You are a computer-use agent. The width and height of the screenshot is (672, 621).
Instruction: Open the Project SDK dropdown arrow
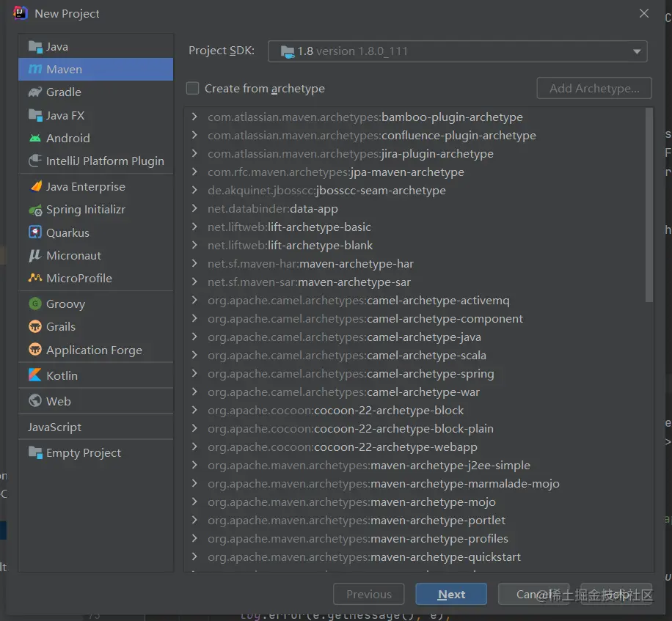pos(637,51)
